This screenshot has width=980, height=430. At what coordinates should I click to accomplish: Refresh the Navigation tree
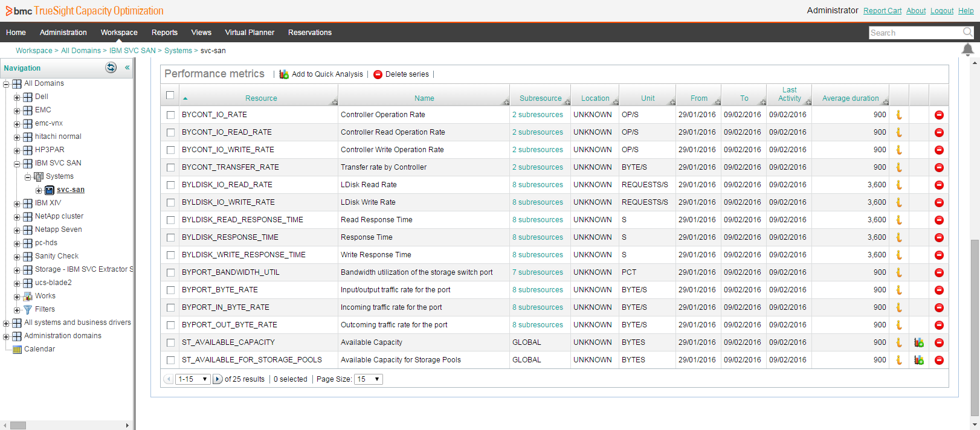[111, 68]
